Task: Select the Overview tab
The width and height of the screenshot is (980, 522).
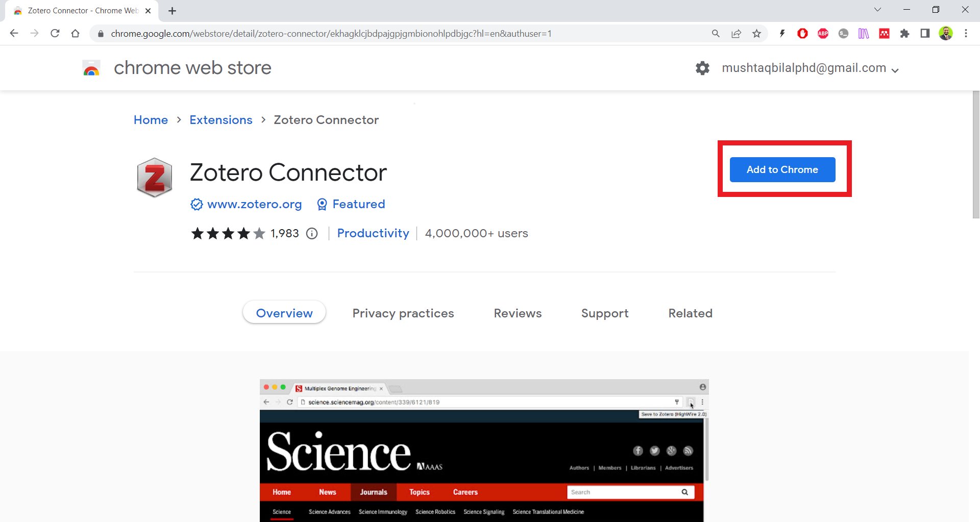Action: (x=284, y=313)
